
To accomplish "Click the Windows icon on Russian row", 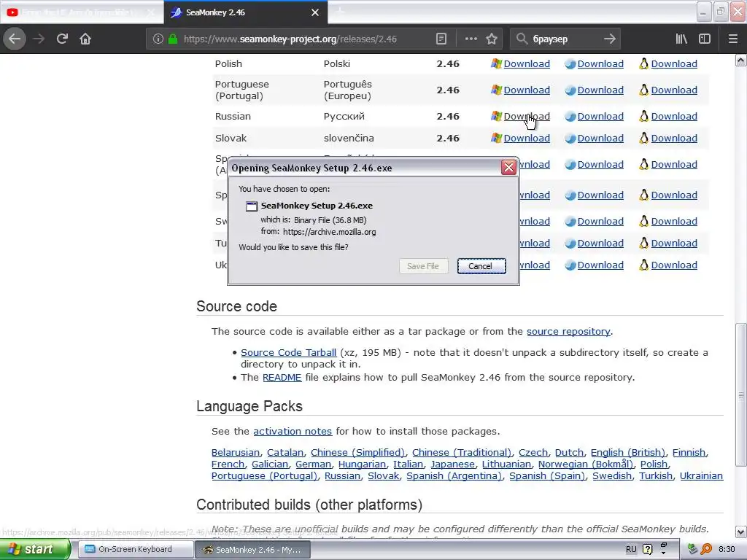I will (496, 116).
